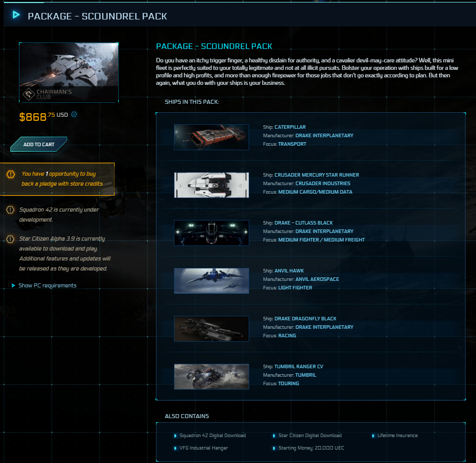Click the Squadron 42 Digital Download item
The height and width of the screenshot is (463, 476).
[212, 436]
